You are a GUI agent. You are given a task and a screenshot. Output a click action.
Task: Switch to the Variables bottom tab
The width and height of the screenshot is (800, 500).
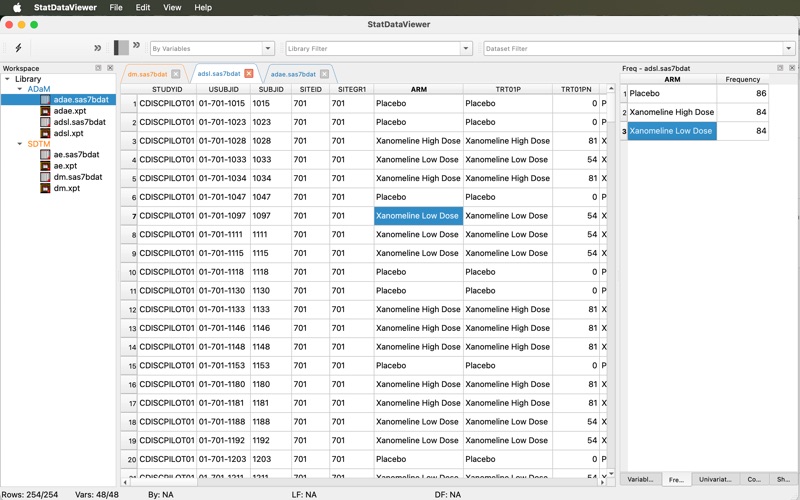click(x=640, y=479)
